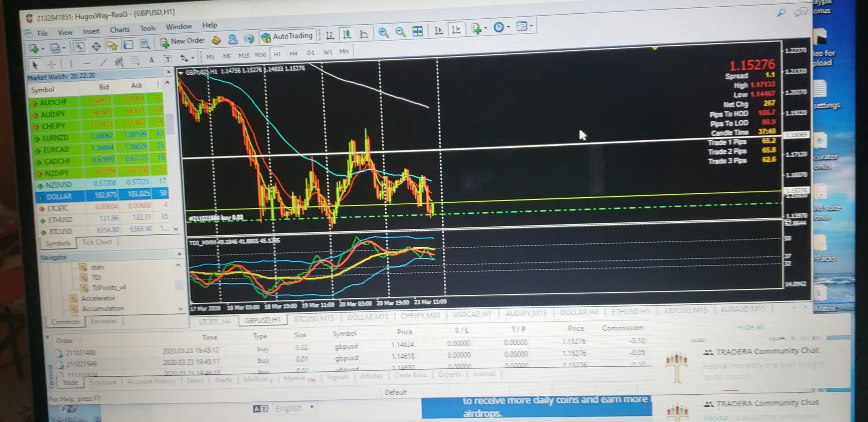Viewport: 868px width, 422px height.
Task: Open the Periods clock dropdown arrow
Action: 508,27
